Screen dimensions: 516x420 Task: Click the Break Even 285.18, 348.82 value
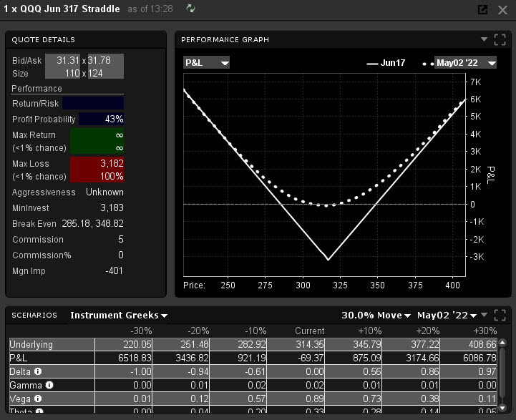pyautogui.click(x=92, y=224)
